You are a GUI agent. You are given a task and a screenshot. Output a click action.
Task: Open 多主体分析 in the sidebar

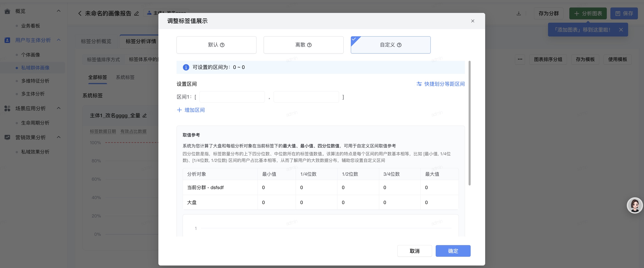tap(33, 94)
